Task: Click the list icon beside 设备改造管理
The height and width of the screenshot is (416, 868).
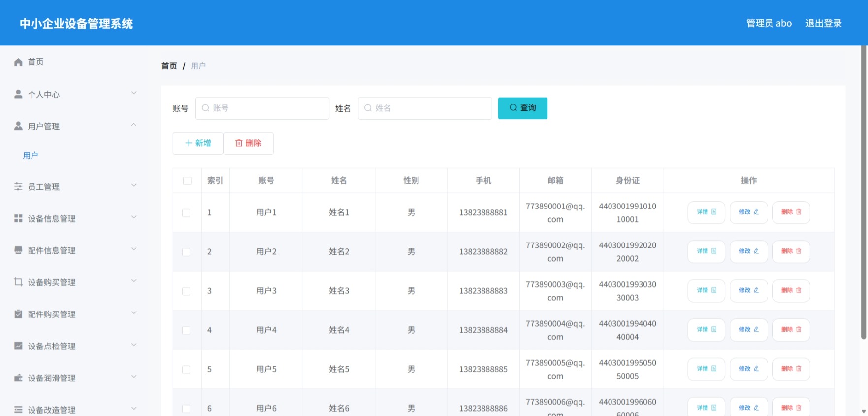Action: pos(18,410)
